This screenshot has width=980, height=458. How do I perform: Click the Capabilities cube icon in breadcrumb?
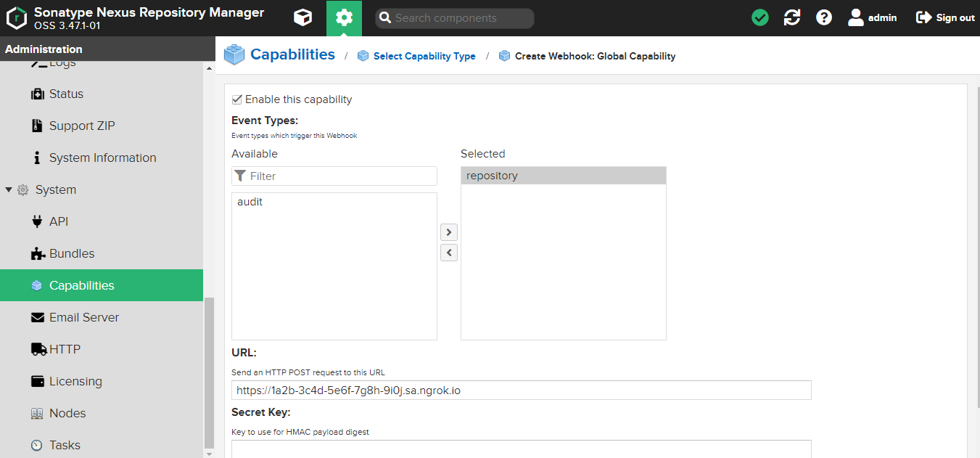[x=234, y=55]
